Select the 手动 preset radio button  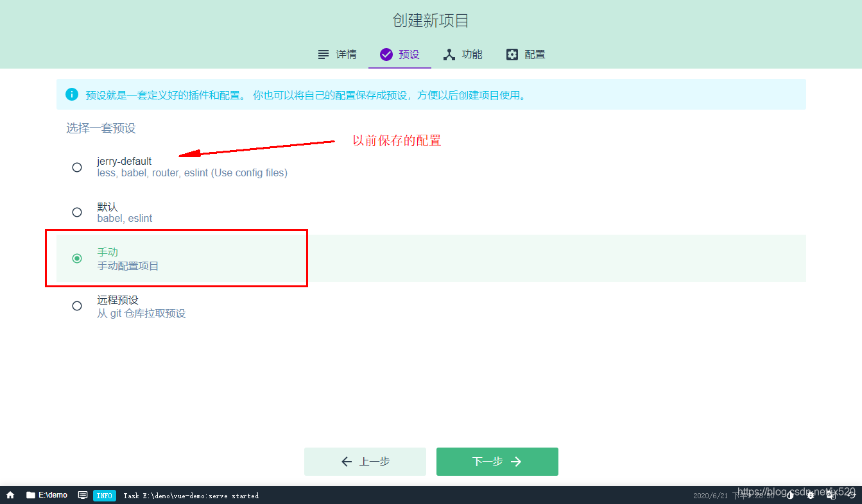coord(77,258)
